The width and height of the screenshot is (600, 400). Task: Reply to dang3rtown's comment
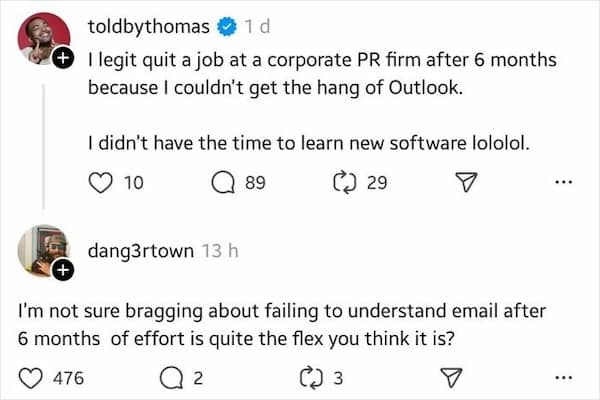pyautogui.click(x=174, y=377)
